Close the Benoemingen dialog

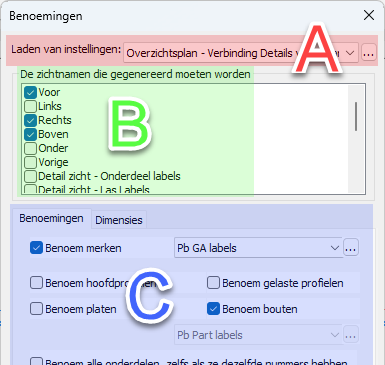(x=369, y=15)
